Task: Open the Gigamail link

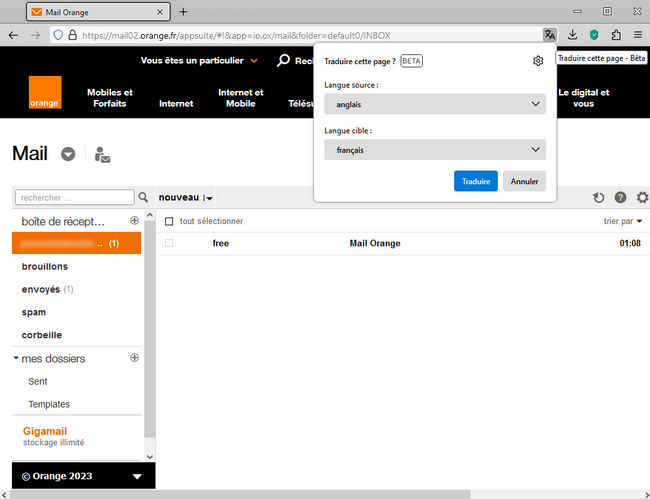Action: (45, 431)
